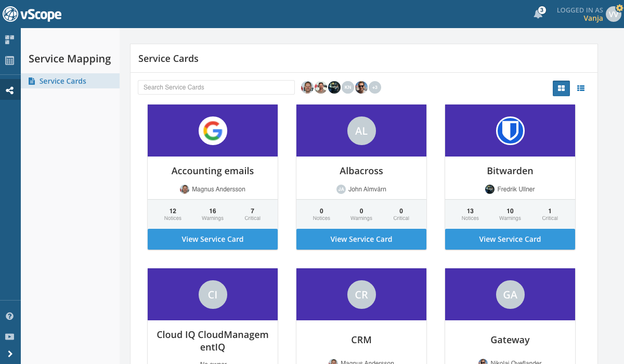Open the video tutorials icon
624x364 pixels.
(9, 336)
